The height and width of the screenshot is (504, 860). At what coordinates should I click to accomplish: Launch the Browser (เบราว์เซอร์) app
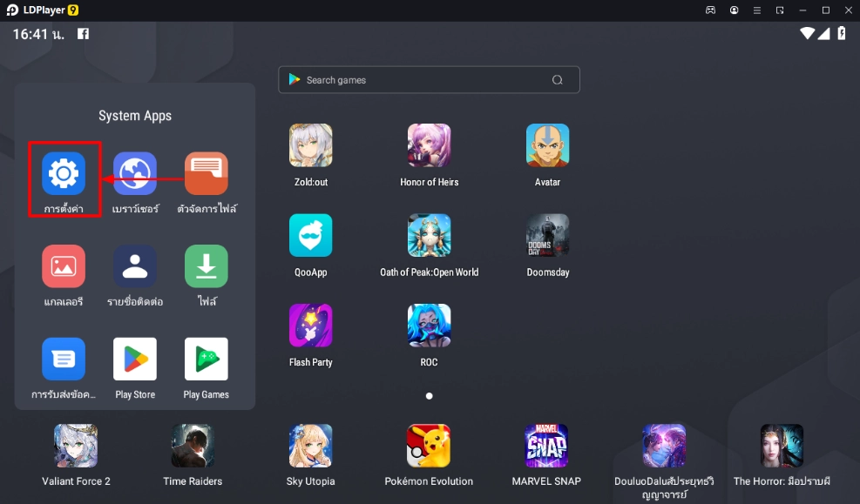tap(135, 174)
